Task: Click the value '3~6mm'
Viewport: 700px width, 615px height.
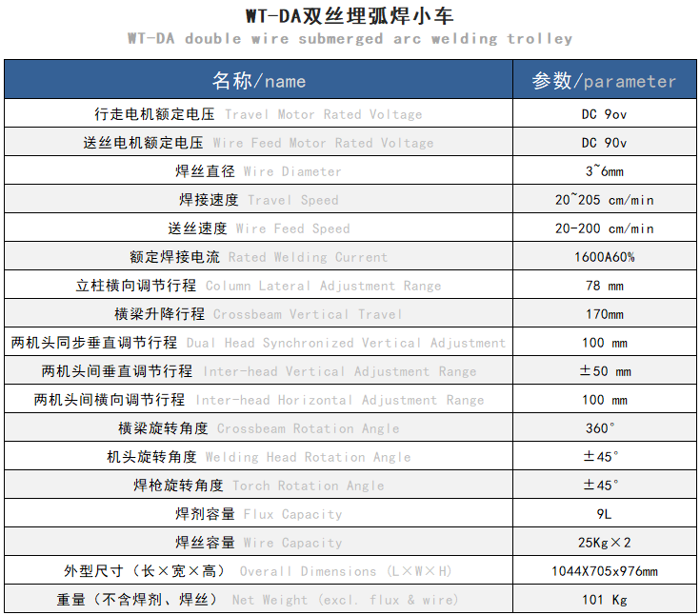Action: click(605, 171)
